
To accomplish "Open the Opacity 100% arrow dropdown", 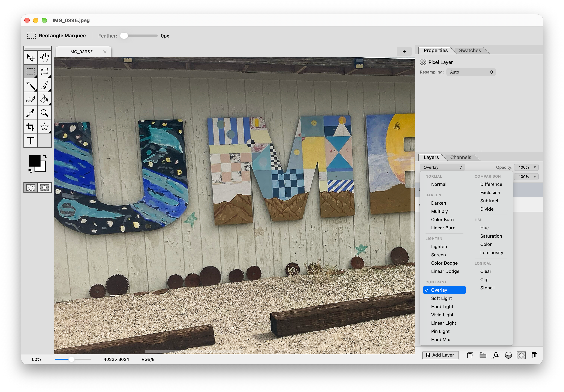I will (535, 167).
